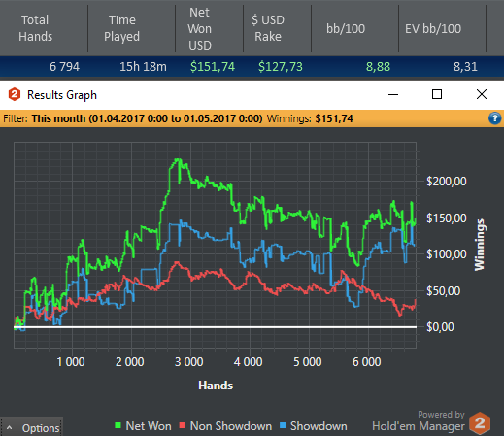Select the 8,31 EV bb/100 cell
The image size is (504, 436).
465,67
